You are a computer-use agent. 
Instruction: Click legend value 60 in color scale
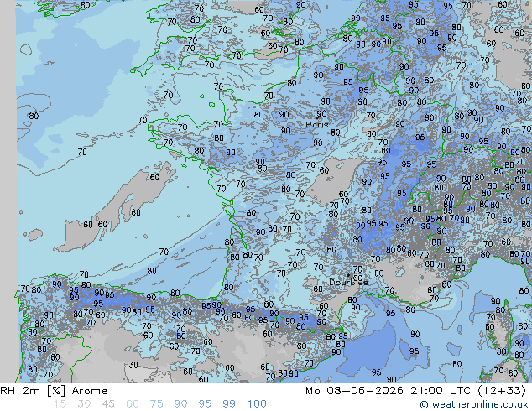(133, 404)
